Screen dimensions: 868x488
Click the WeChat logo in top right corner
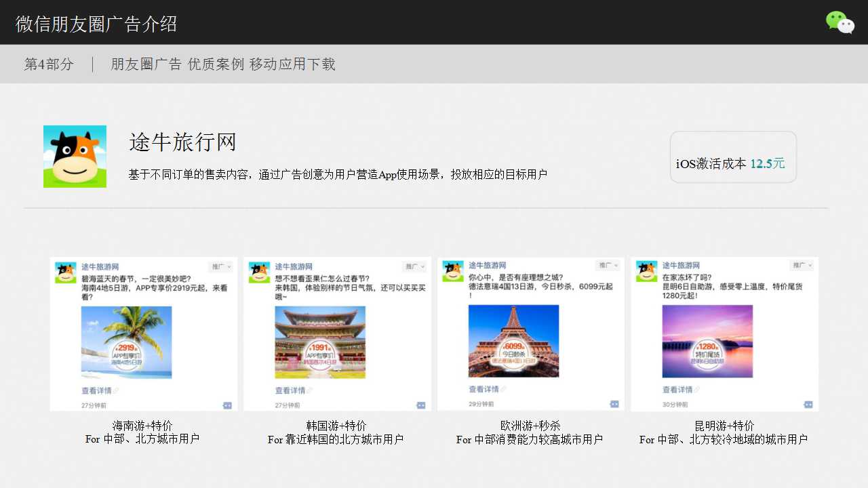840,22
